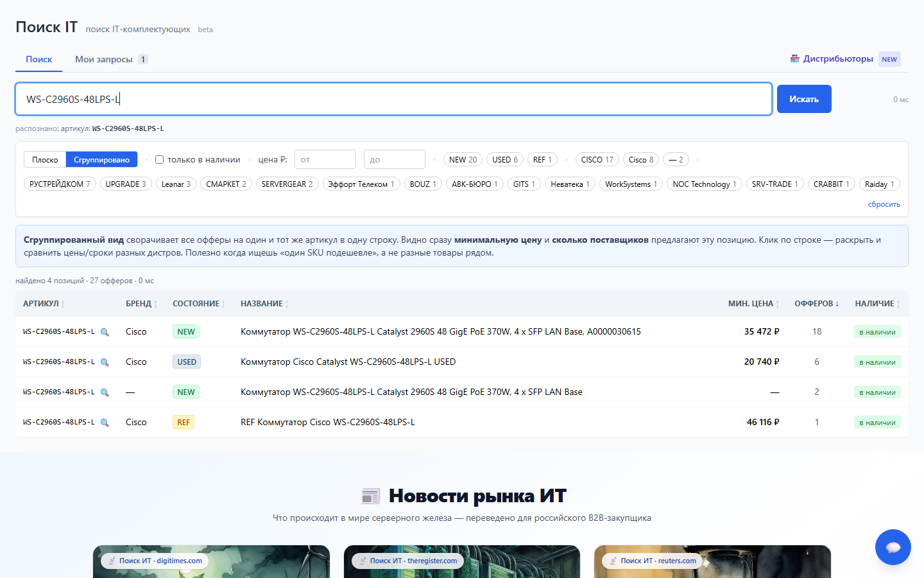This screenshot has height=578, width=924.
Task: Select the Сгруппировано view toggle
Action: (x=101, y=159)
